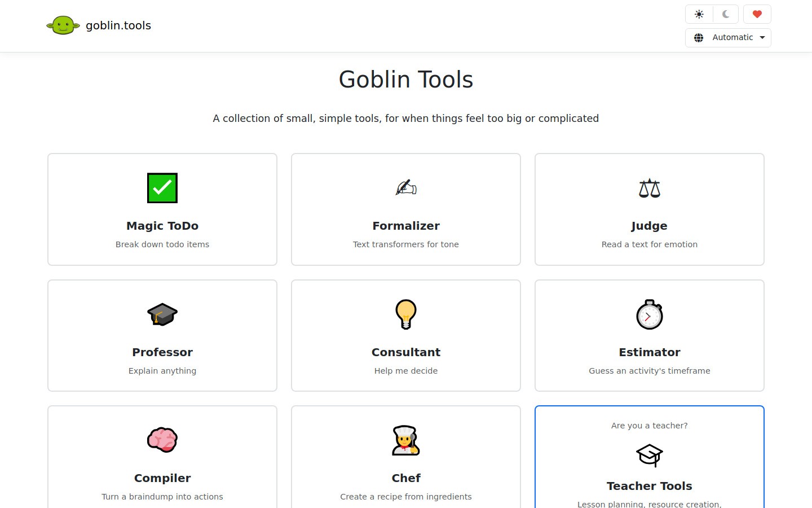The height and width of the screenshot is (508, 812).
Task: Toggle the heart support button
Action: coord(757,14)
